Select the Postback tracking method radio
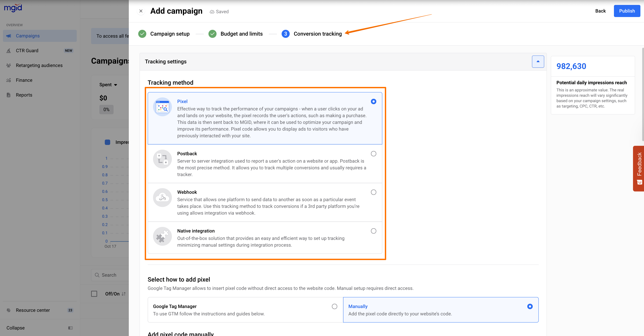 coord(373,154)
